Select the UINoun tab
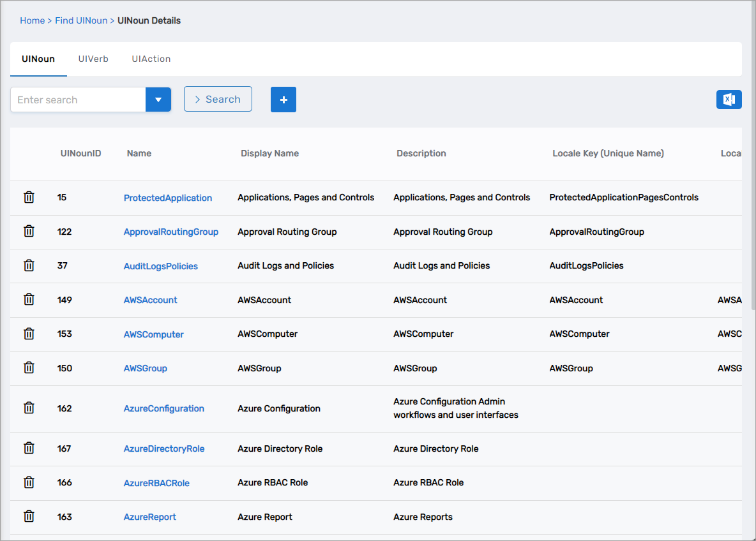Image resolution: width=756 pixels, height=541 pixels. [38, 59]
